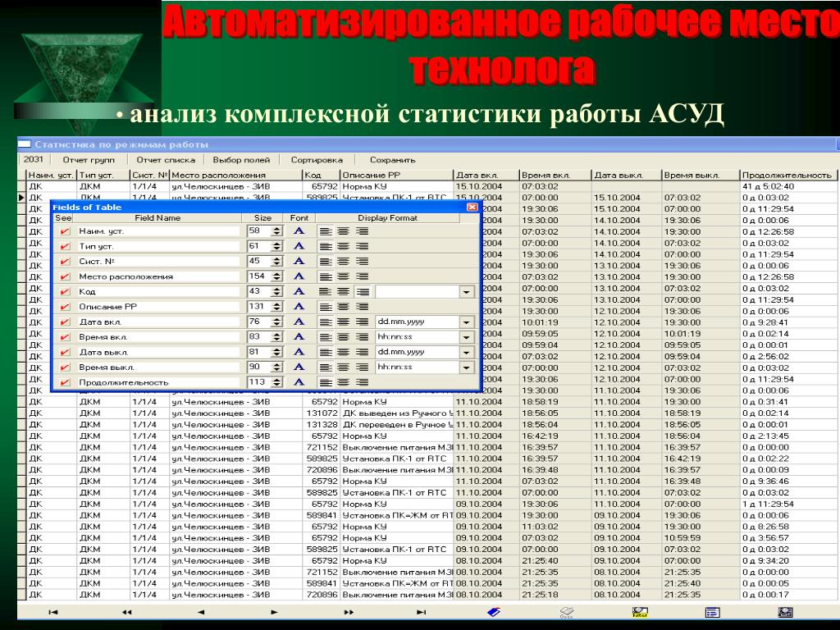Click the last bottom-bar icon on the right
This screenshot has width=840, height=630.
(x=785, y=612)
